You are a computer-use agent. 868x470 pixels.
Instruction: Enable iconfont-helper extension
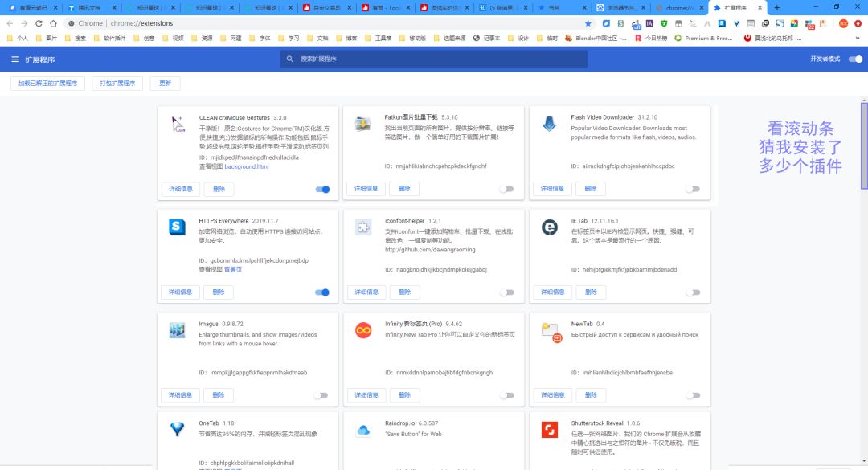(x=506, y=292)
